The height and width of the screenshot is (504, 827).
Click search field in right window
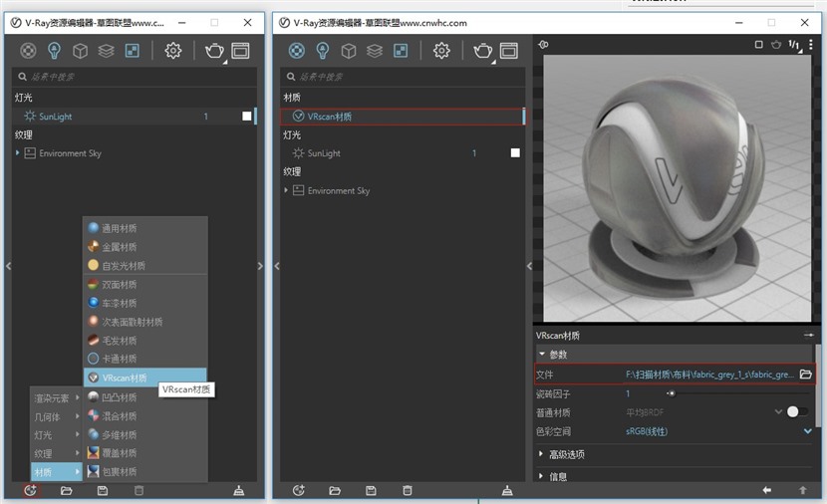403,77
